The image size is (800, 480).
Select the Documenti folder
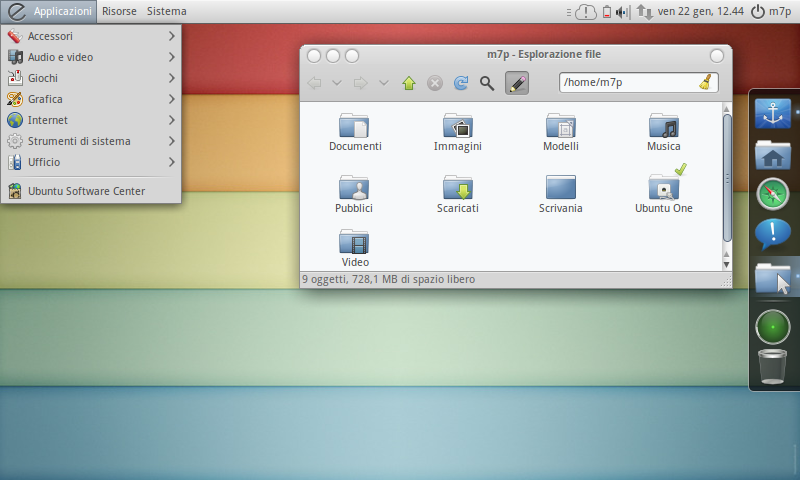(x=355, y=132)
